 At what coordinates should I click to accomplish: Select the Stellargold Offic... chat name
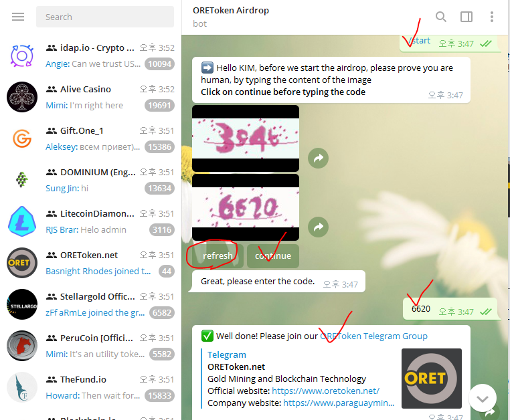97,296
